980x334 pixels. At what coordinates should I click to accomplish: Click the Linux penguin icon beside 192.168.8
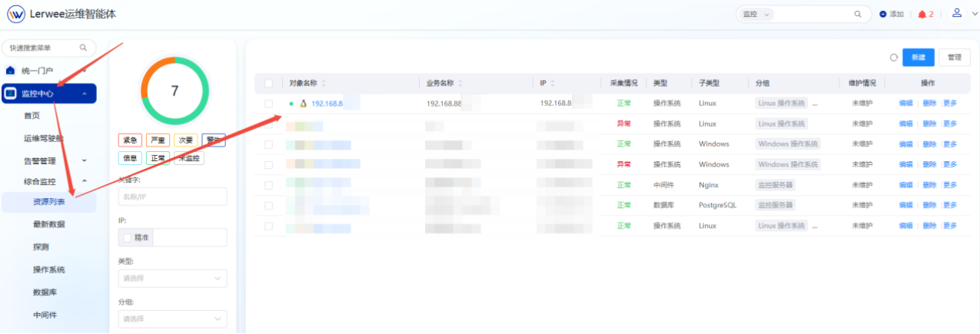(303, 103)
